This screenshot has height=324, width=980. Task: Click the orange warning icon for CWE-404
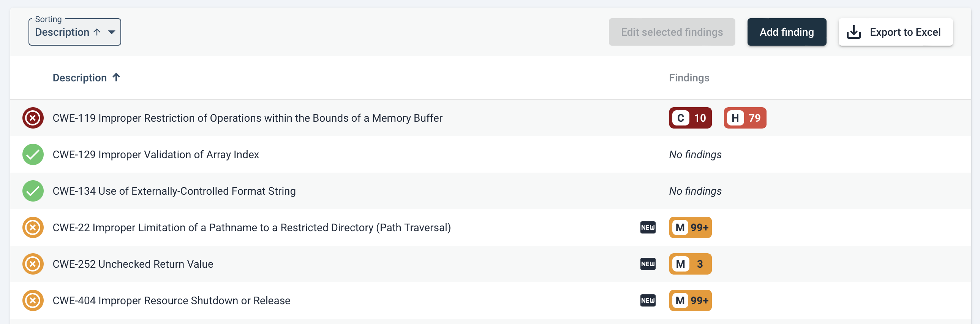coord(33,301)
